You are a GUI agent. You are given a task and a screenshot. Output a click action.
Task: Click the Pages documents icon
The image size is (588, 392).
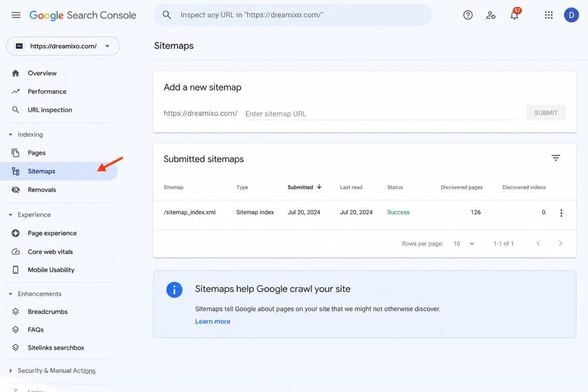coord(16,153)
